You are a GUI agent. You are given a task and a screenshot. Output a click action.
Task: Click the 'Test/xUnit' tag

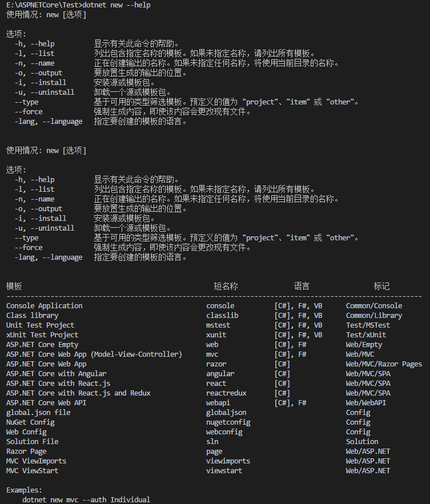(x=366, y=334)
